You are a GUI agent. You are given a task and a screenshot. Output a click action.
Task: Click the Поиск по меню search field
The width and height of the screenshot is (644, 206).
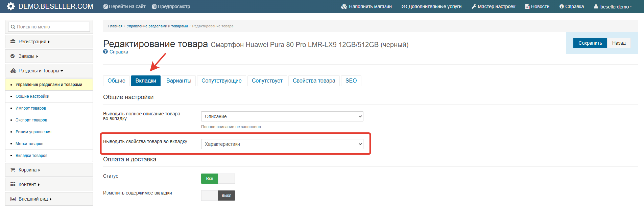tap(49, 27)
